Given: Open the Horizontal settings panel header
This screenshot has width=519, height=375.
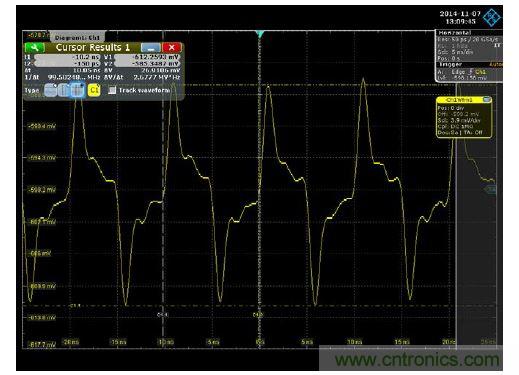Looking at the screenshot, I should point(469,33).
